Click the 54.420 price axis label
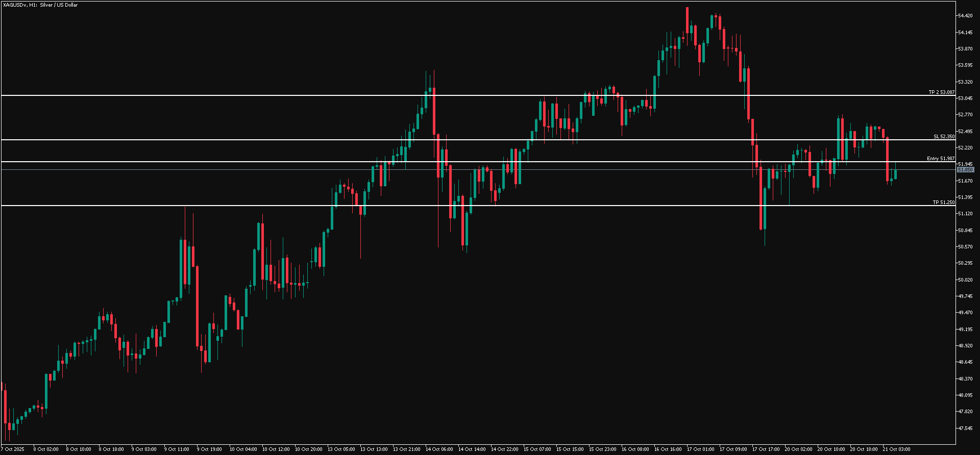 (965, 16)
